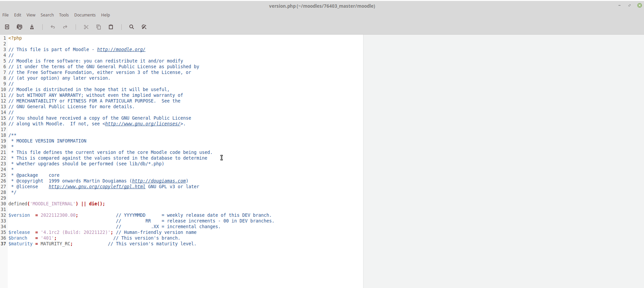Paste from clipboard using the toolbar icon
Screen dimensions: 644x288
click(x=111, y=27)
